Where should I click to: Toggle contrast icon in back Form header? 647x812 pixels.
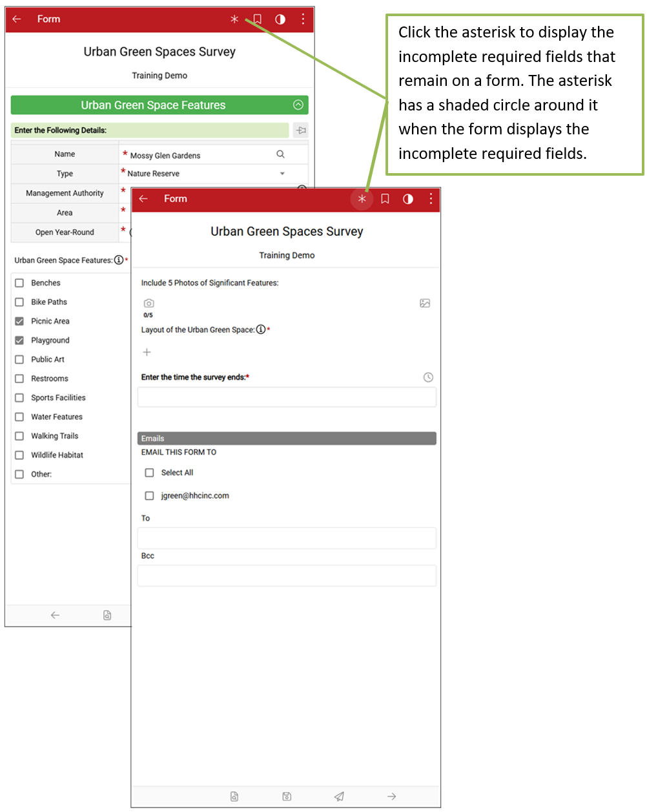280,19
